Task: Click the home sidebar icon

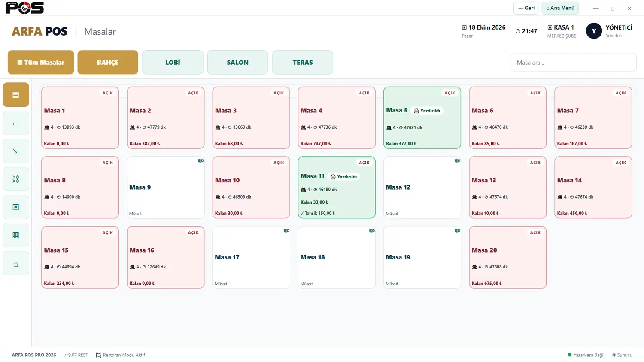Action: click(x=16, y=263)
